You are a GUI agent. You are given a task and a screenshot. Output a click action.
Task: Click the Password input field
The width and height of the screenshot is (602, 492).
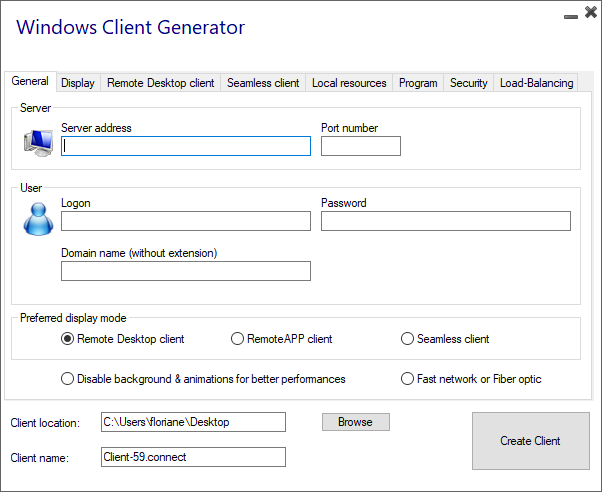[x=445, y=221]
